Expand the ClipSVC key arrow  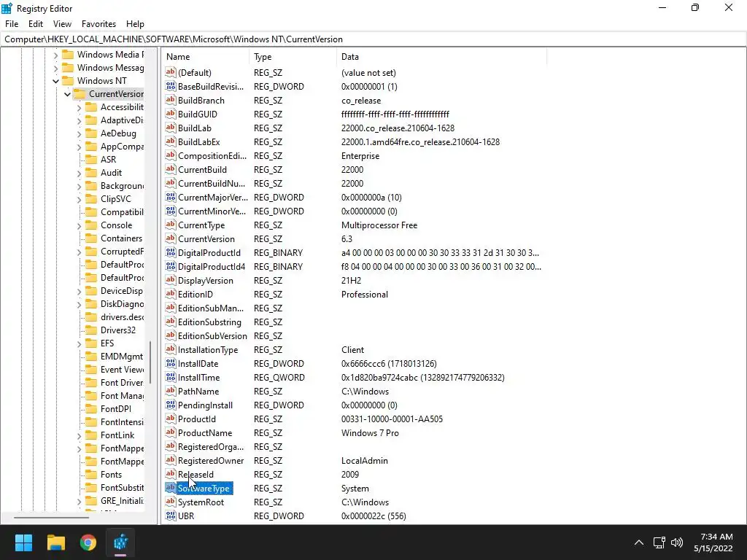(x=79, y=200)
